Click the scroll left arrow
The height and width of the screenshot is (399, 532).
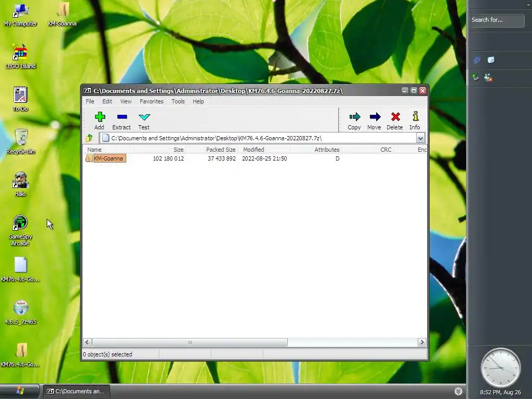pos(87,342)
